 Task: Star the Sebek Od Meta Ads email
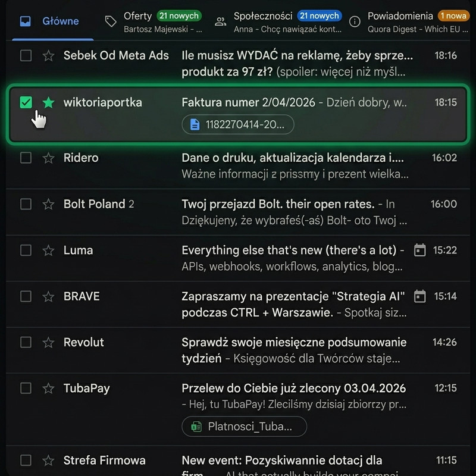49,56
